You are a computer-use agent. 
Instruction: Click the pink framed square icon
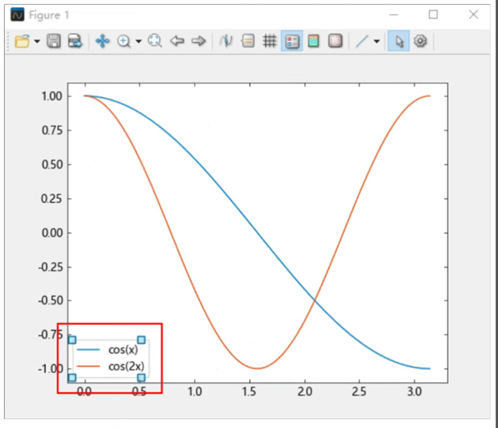(335, 41)
